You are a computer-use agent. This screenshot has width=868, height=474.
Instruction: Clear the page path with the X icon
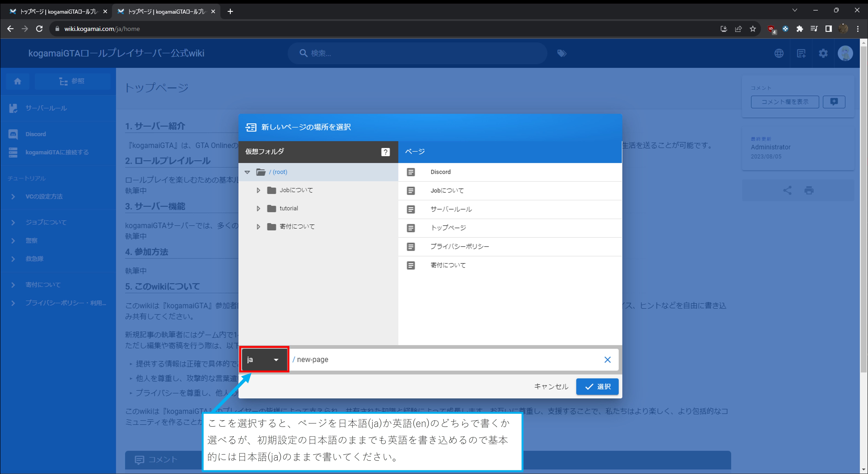607,360
